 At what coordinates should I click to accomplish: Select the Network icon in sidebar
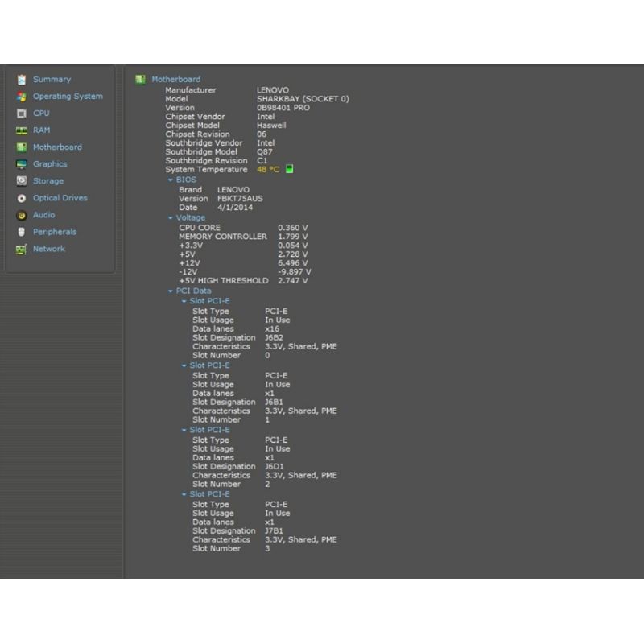tap(22, 249)
